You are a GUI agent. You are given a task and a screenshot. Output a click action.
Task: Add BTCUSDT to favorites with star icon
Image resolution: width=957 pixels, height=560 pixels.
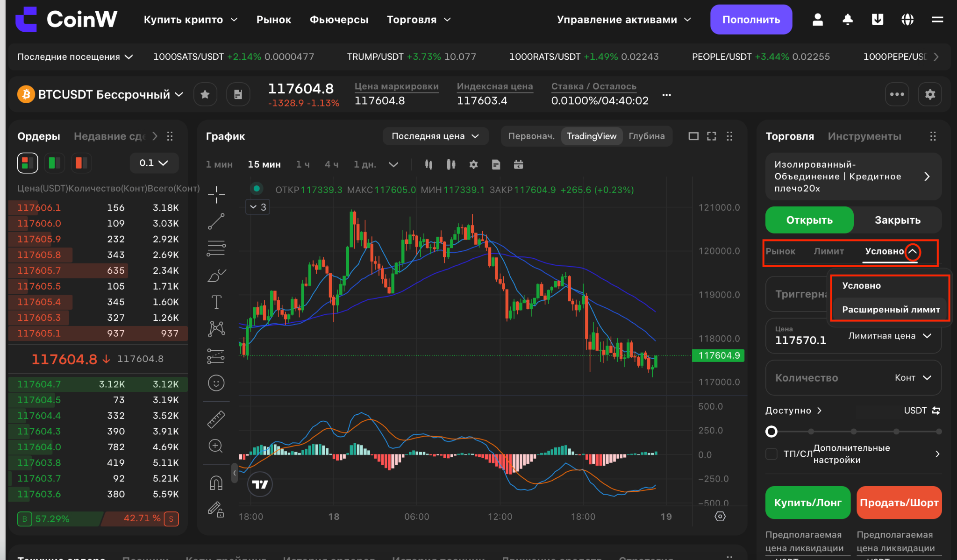[x=205, y=94]
